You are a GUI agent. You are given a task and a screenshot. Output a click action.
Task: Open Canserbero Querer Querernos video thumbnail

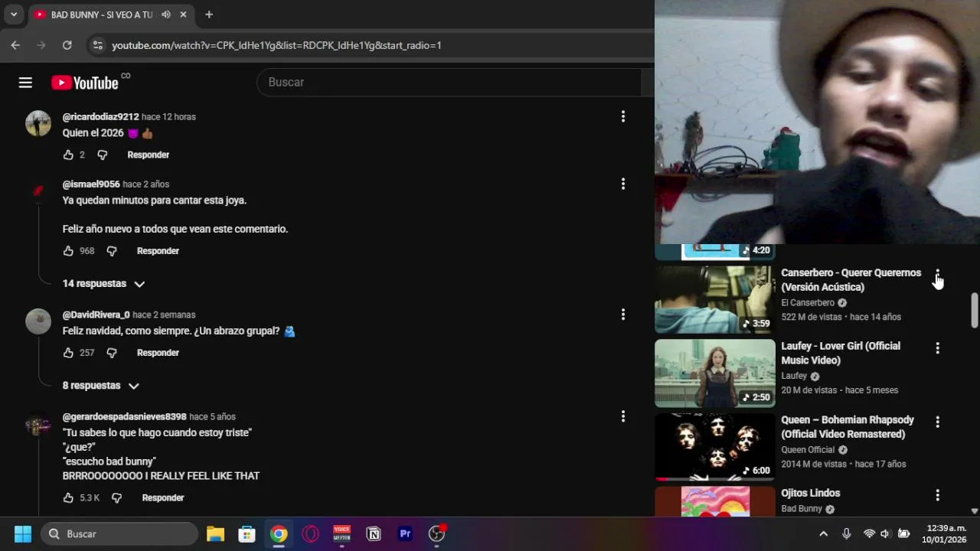715,300
